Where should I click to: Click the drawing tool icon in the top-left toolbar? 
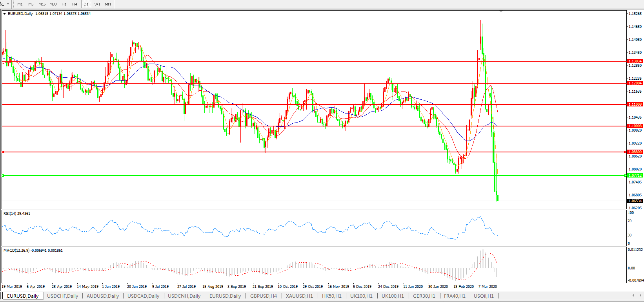(2, 4)
